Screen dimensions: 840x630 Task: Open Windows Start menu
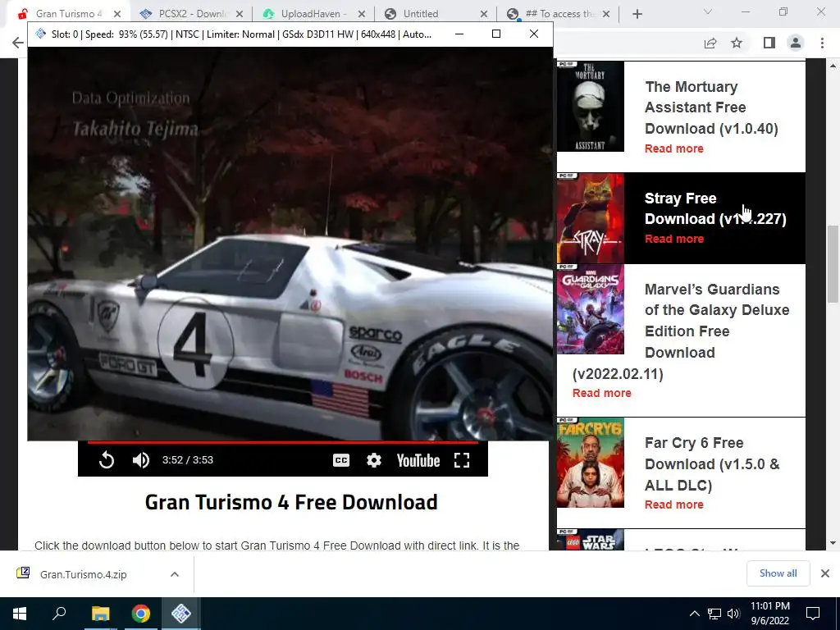coord(20,614)
